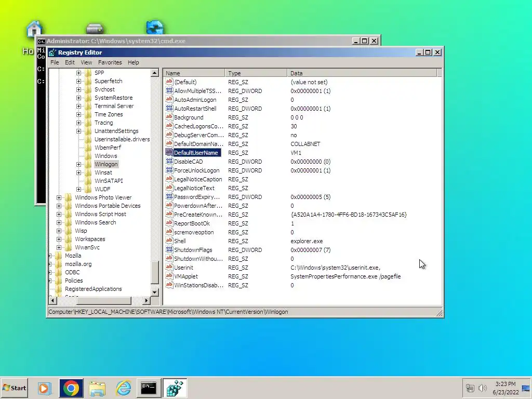Expand the SystemRestore tree node
Image resolution: width=532 pixels, height=399 pixels.
(79, 98)
